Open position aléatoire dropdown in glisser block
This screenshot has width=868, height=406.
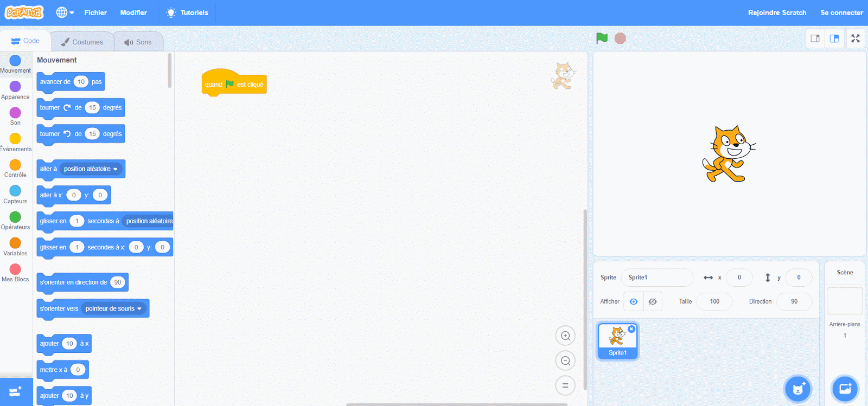point(149,221)
